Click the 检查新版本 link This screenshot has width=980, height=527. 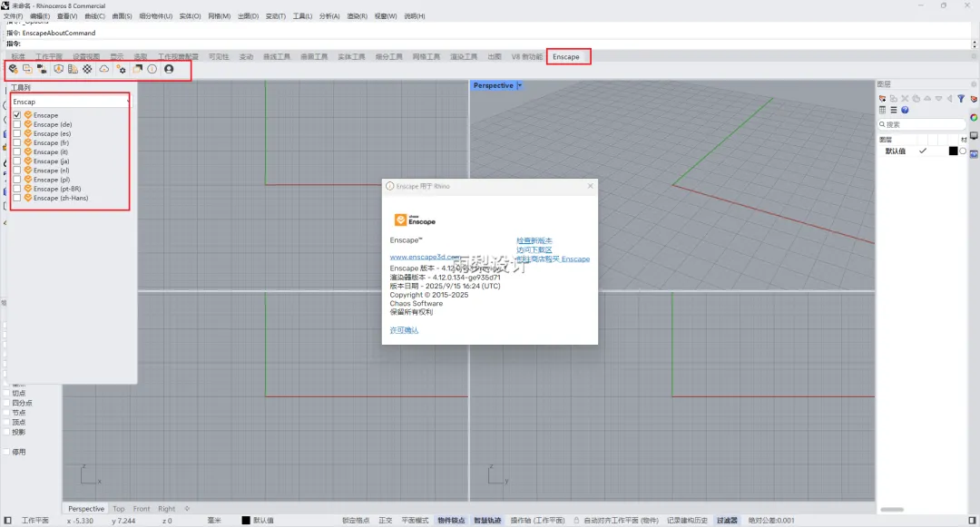(534, 240)
